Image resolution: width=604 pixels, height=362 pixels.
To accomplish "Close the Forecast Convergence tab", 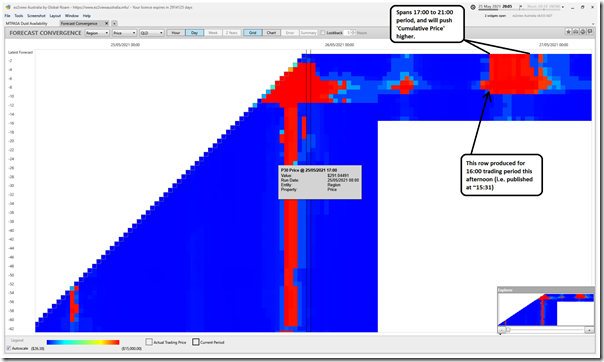I will coord(107,23).
